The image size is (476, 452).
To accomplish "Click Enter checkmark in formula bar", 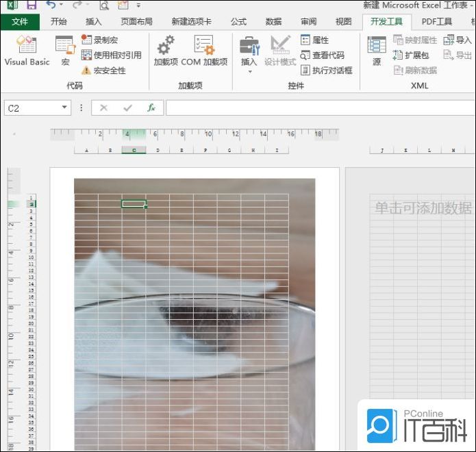I will [128, 108].
